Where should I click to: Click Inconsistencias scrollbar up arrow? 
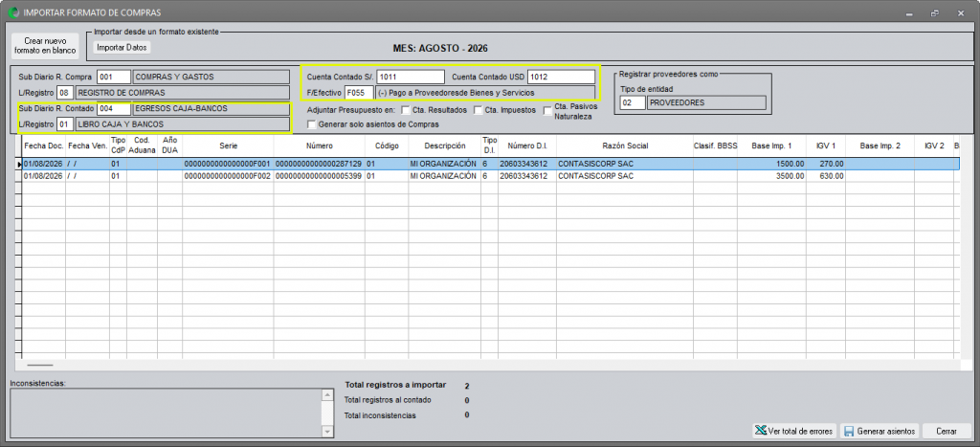327,395
